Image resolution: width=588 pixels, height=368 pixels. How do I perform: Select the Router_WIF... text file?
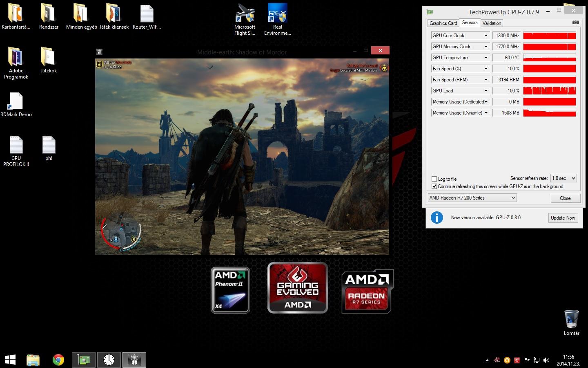click(147, 16)
